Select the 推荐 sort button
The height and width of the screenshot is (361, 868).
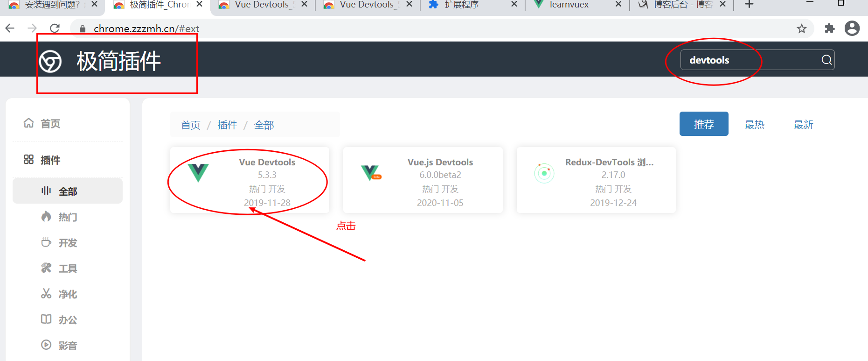click(704, 124)
